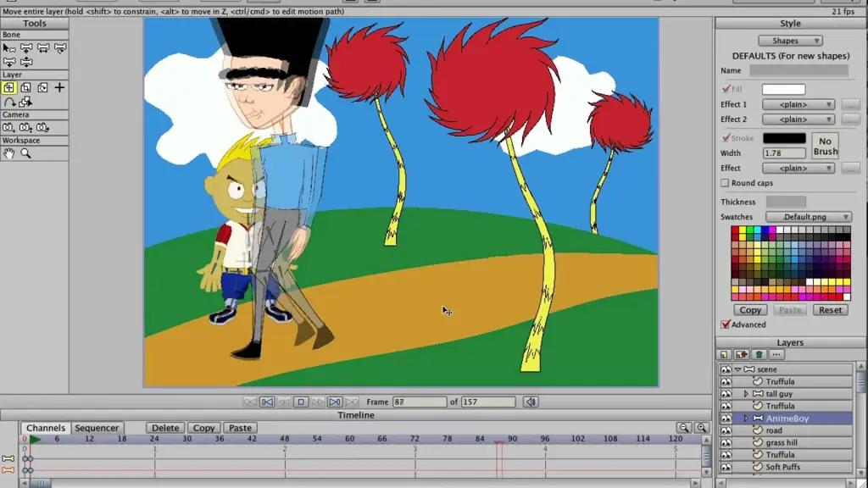Image resolution: width=868 pixels, height=488 pixels.
Task: Open the Effect 2 dropdown
Action: (798, 119)
